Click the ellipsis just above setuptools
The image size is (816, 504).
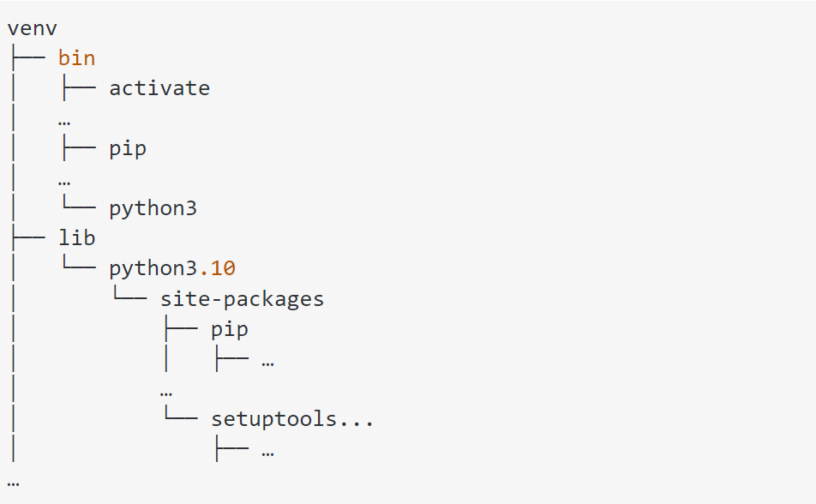pos(166,390)
